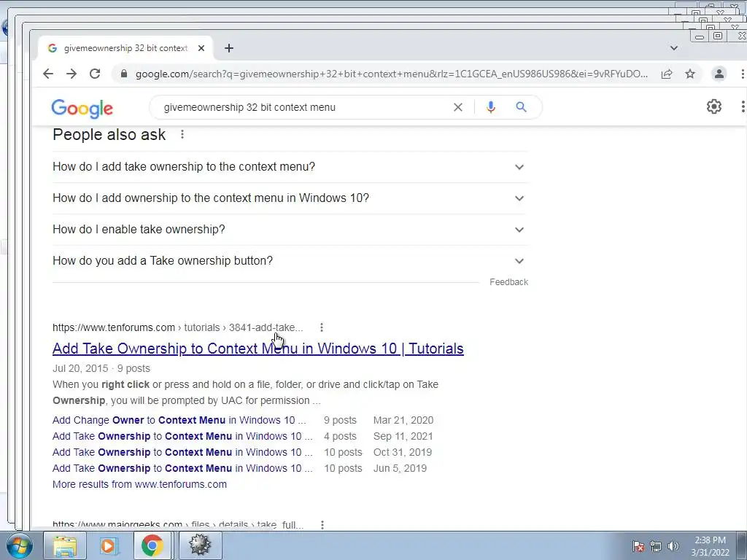Open the sublink dated Sep 11, 2021
The image size is (747, 560).
pyautogui.click(x=182, y=436)
